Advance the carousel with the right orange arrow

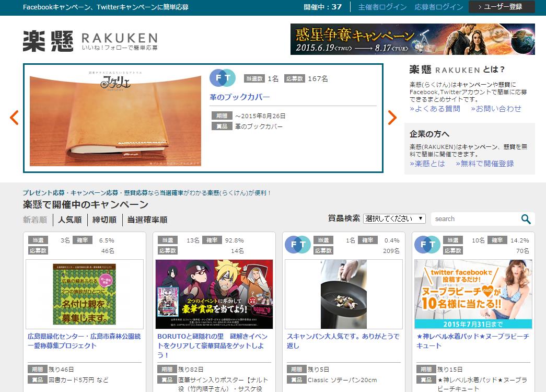coord(392,118)
